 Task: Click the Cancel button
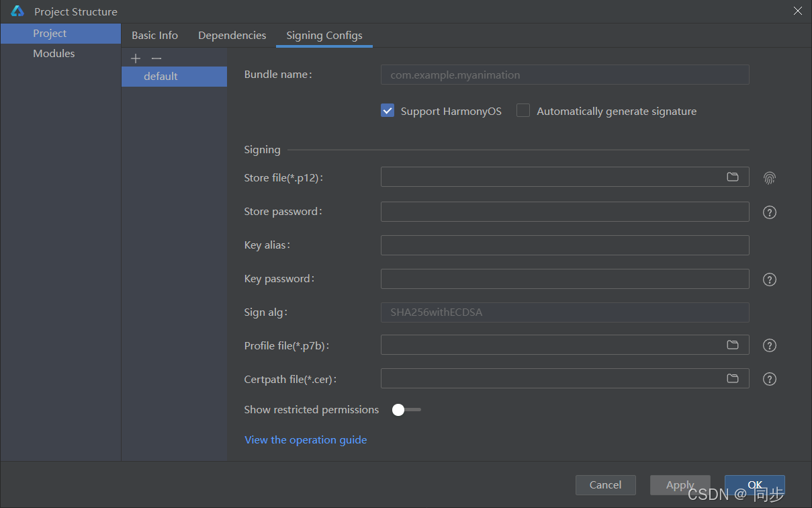click(605, 484)
